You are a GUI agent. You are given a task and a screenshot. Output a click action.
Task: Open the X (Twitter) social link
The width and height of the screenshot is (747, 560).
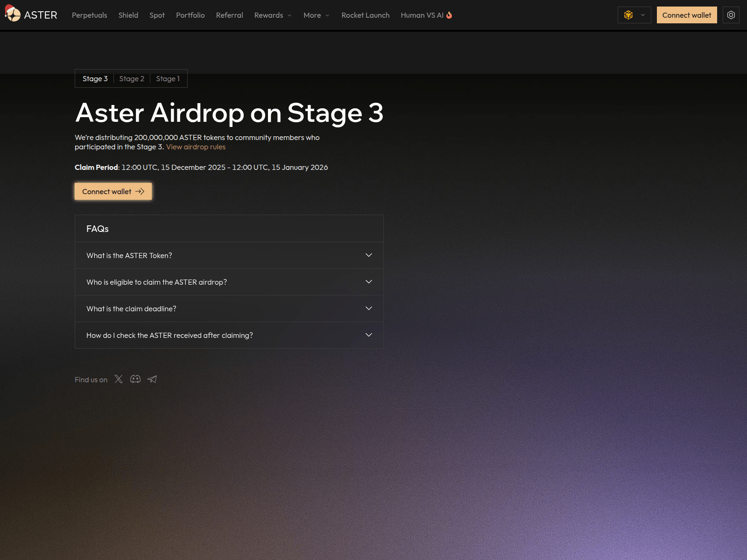pos(119,379)
